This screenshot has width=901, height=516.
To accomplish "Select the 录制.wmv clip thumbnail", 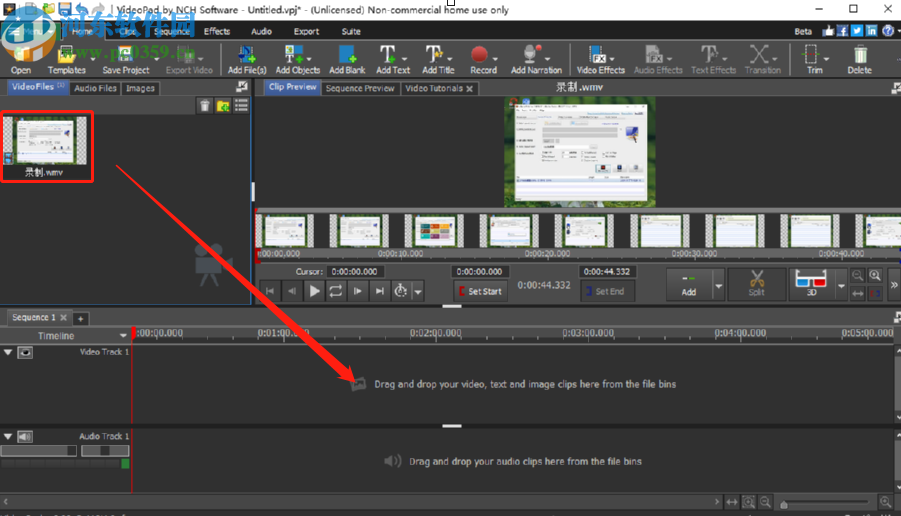I will point(46,147).
